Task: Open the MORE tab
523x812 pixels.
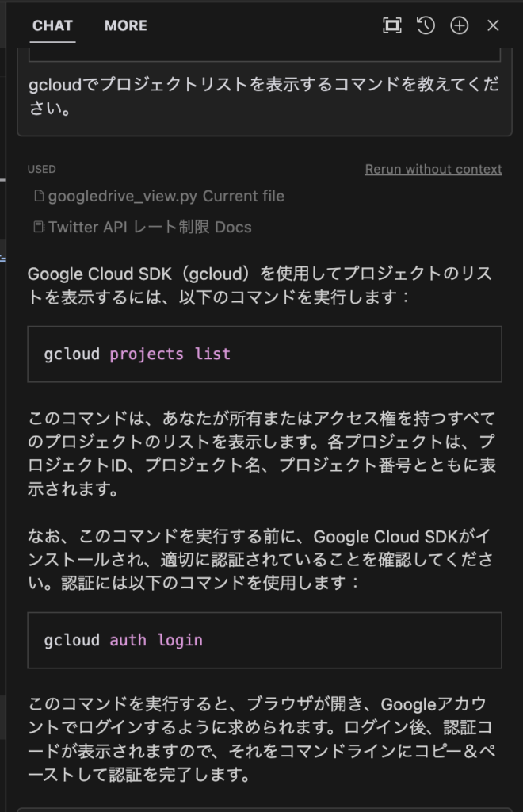Action: click(126, 25)
